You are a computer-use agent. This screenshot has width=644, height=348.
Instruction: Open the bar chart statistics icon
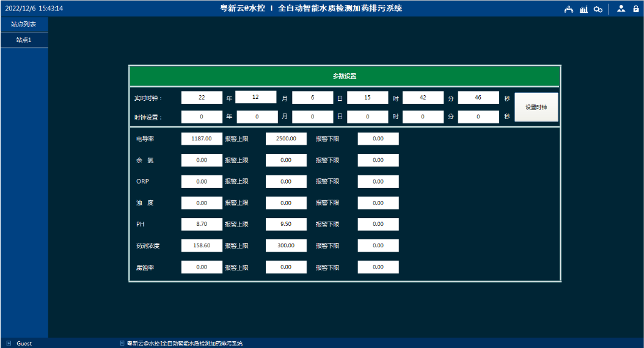tap(584, 9)
